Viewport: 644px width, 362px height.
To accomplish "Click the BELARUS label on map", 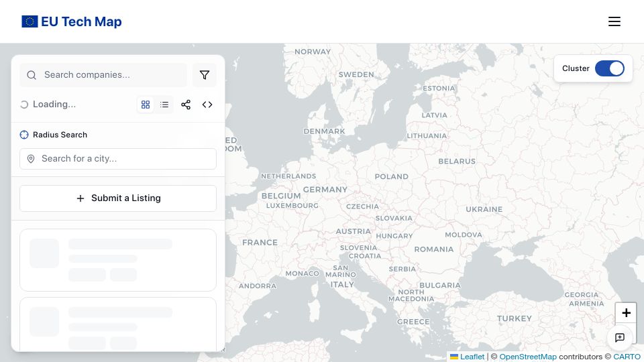I will click(x=457, y=162).
